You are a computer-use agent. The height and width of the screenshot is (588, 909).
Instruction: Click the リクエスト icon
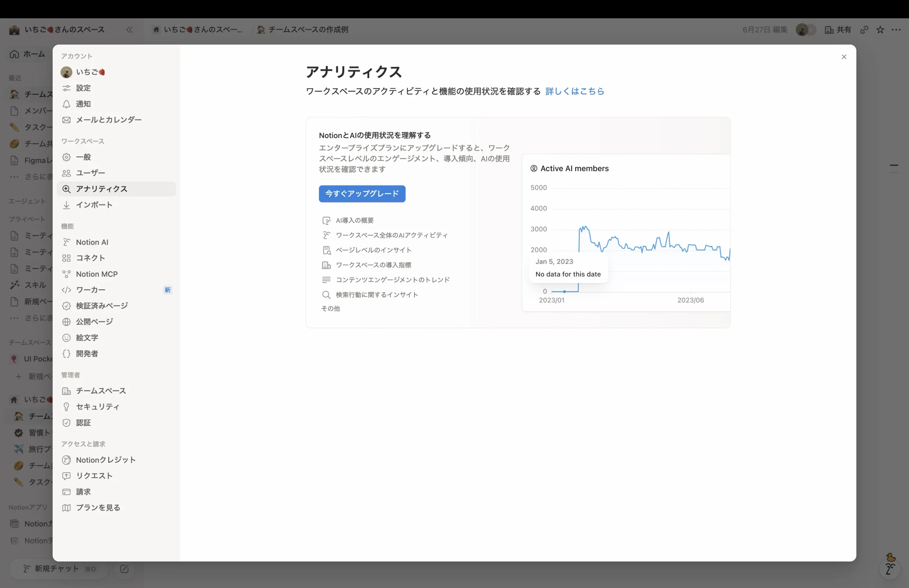point(67,476)
